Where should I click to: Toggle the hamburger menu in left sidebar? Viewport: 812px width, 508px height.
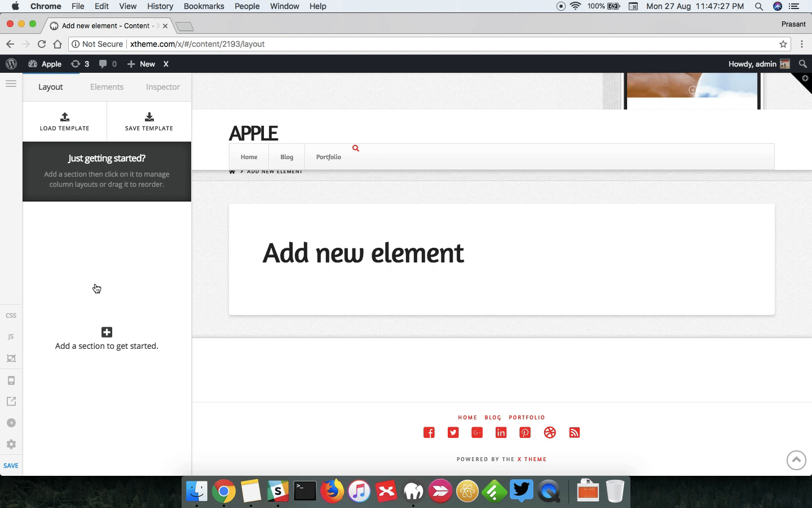coord(11,84)
